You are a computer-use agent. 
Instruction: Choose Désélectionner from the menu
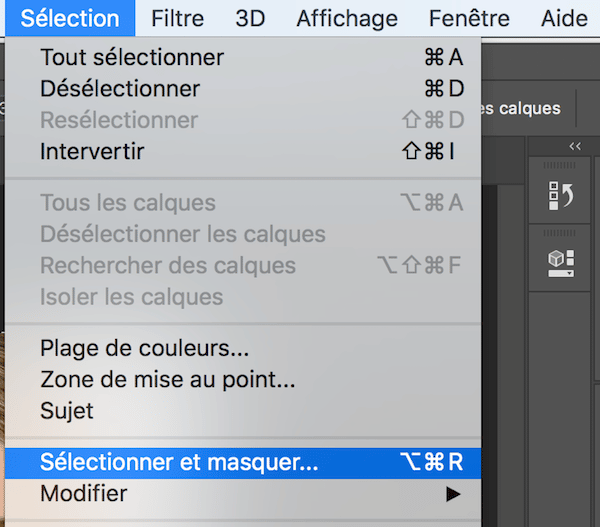click(x=120, y=89)
